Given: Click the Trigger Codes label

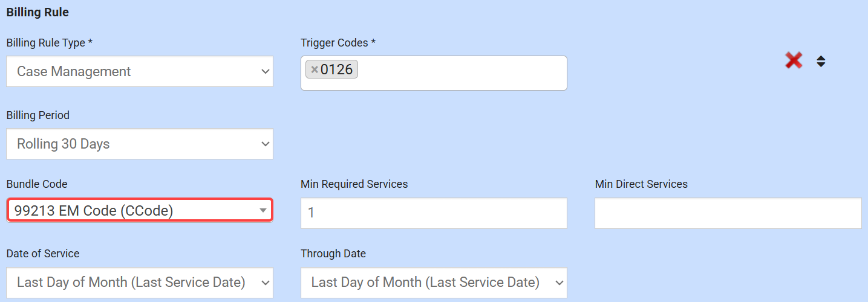Looking at the screenshot, I should point(338,43).
